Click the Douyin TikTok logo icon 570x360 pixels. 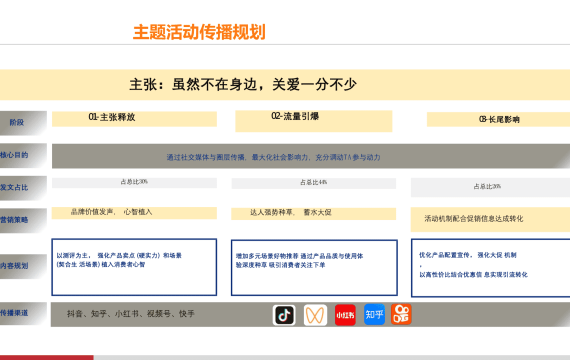point(284,315)
